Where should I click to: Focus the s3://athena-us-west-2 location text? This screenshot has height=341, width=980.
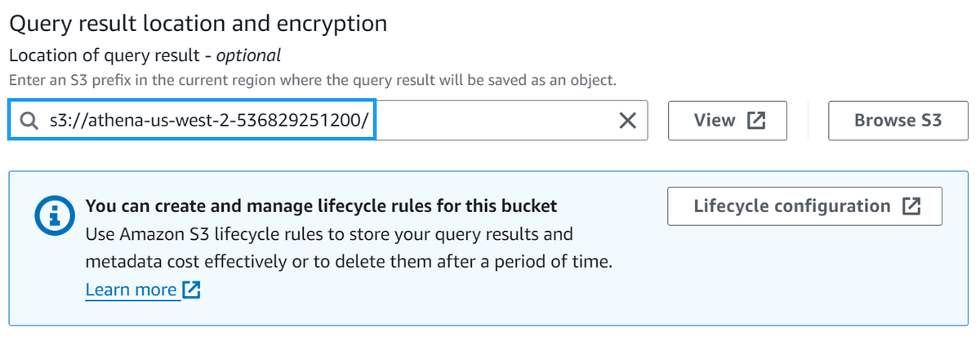pyautogui.click(x=209, y=121)
